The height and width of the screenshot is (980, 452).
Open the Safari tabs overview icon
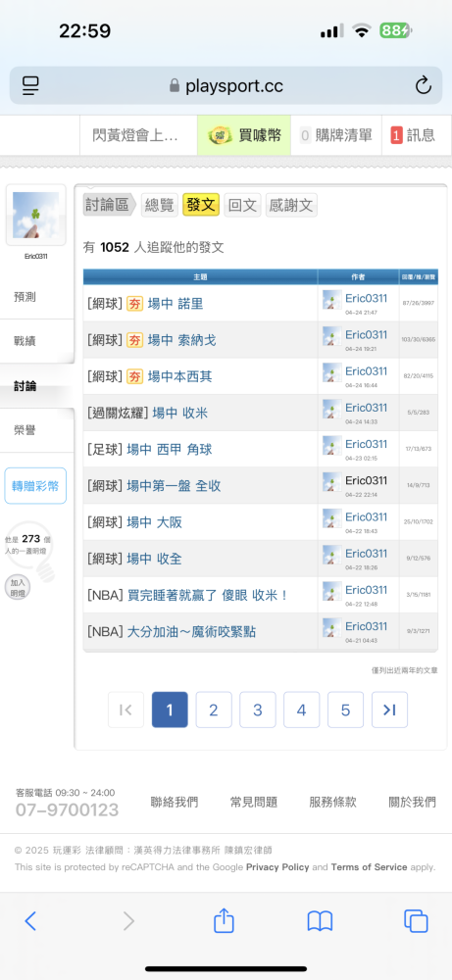point(416,921)
